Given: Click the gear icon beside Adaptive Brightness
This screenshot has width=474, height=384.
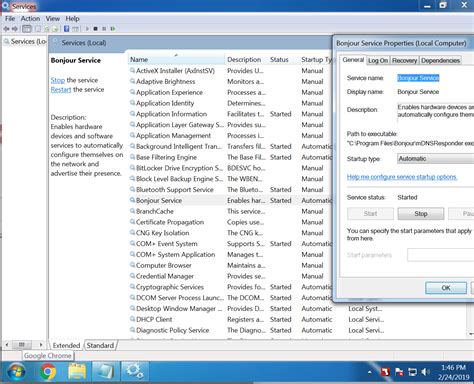Looking at the screenshot, I should point(132,81).
